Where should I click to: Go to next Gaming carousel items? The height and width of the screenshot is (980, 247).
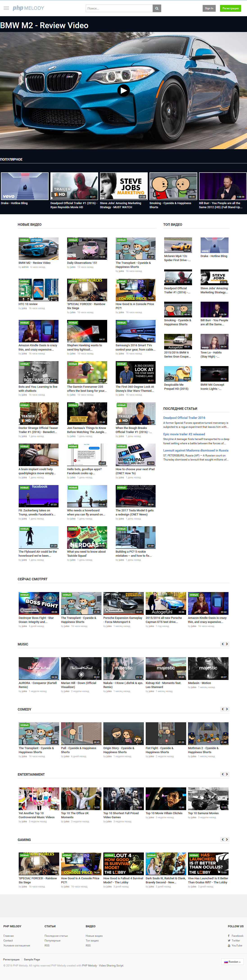[227, 839]
